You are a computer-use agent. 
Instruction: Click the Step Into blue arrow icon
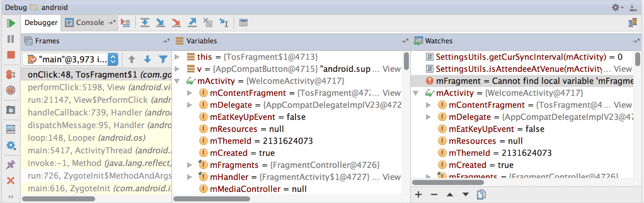point(160,23)
